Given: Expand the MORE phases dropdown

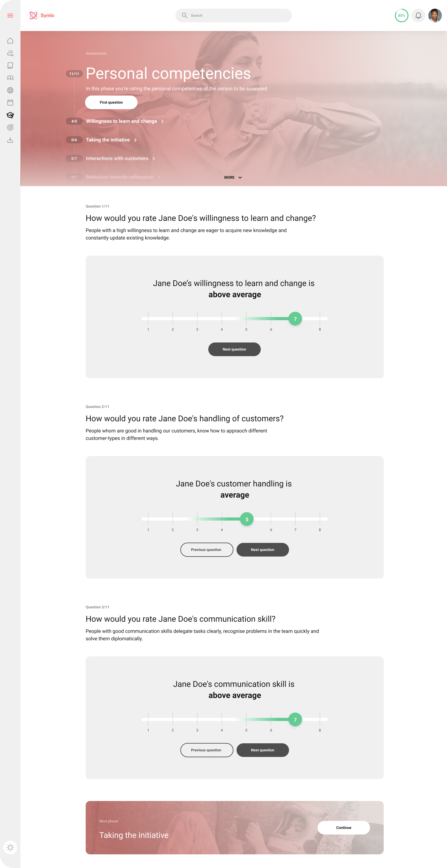Looking at the screenshot, I should pos(233,178).
